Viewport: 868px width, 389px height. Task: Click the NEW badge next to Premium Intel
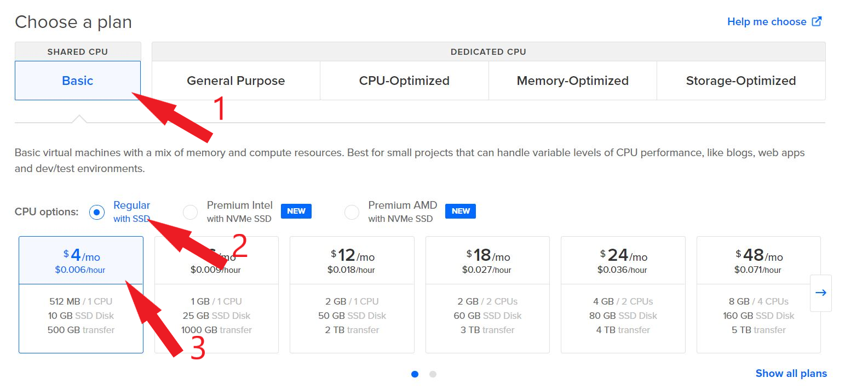pyautogui.click(x=296, y=211)
